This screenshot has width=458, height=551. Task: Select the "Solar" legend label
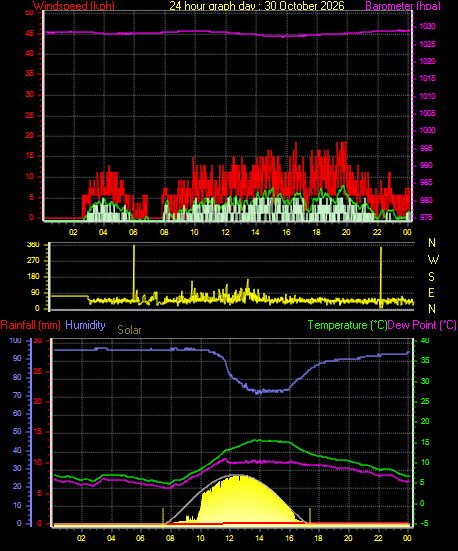click(129, 330)
